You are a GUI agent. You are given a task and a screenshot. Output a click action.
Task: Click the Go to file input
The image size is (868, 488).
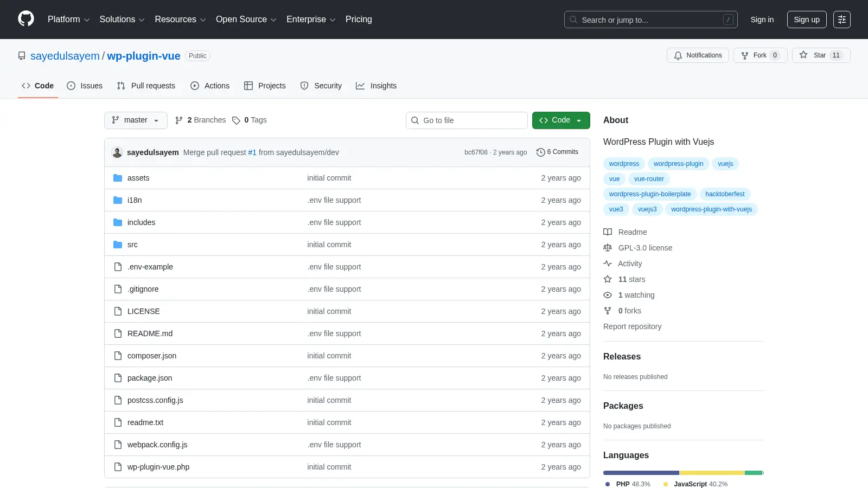coord(467,120)
